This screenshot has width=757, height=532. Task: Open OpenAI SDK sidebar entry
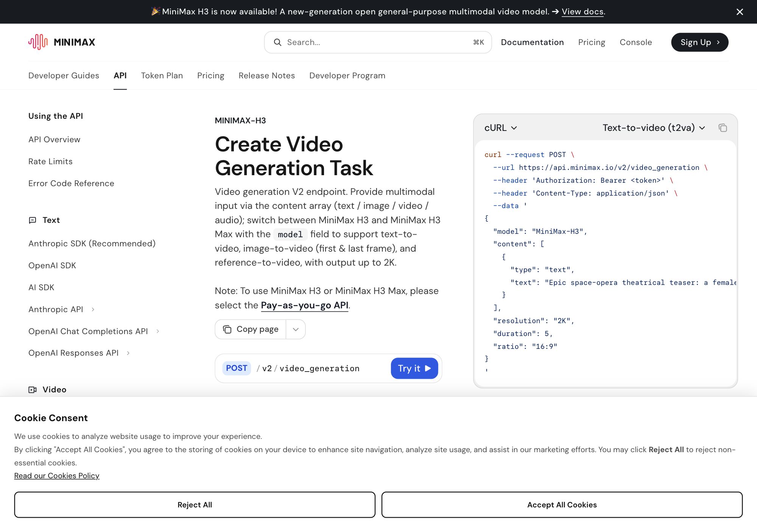point(52,266)
